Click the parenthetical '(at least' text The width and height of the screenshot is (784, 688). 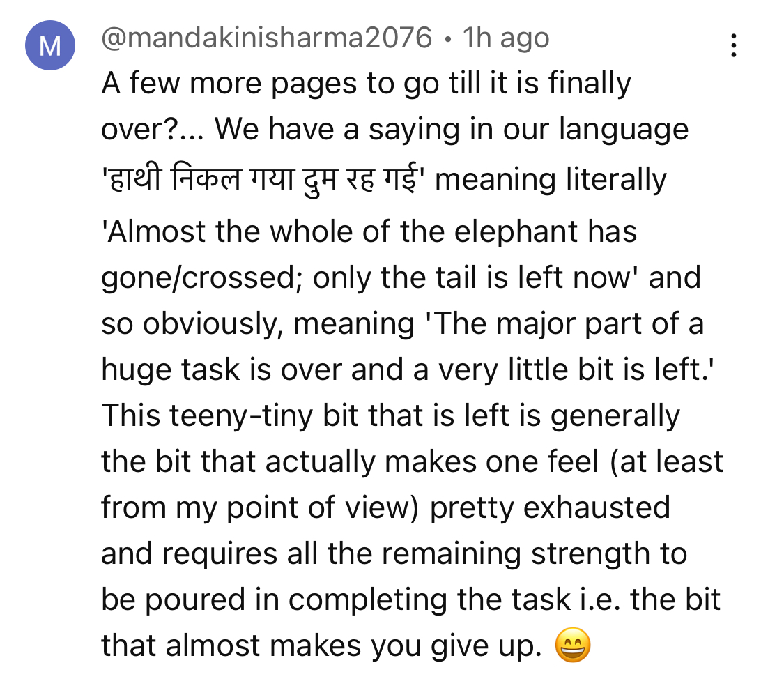pyautogui.click(x=666, y=461)
